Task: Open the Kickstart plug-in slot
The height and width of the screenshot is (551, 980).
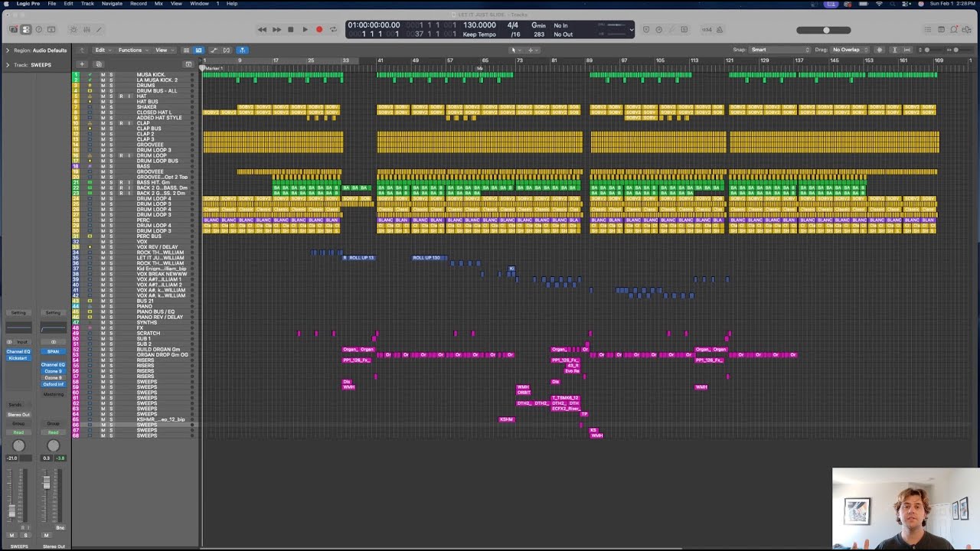Action: (x=18, y=358)
